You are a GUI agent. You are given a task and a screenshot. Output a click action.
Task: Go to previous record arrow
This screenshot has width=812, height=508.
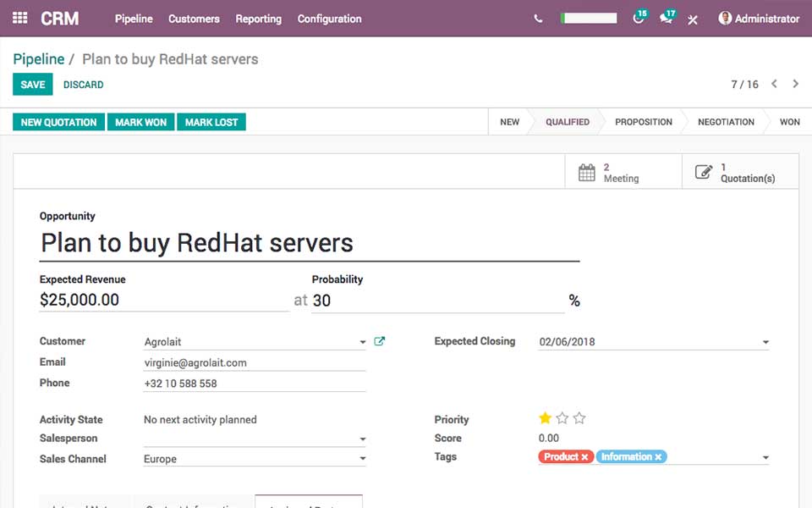774,84
